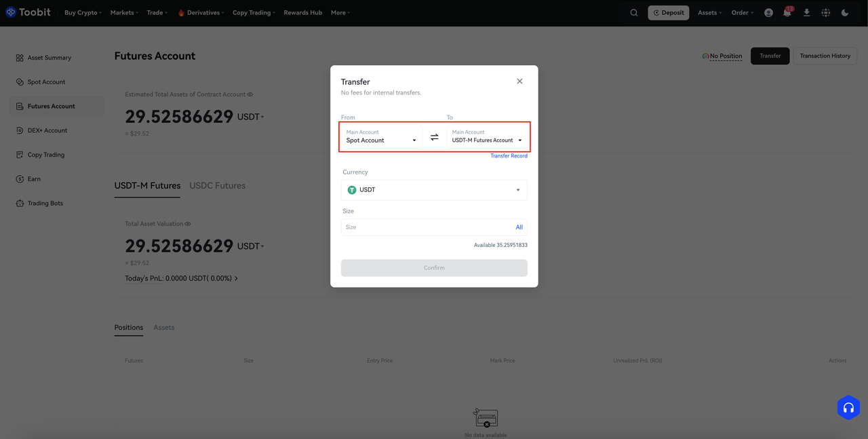Select the Positions tab

[129, 328]
